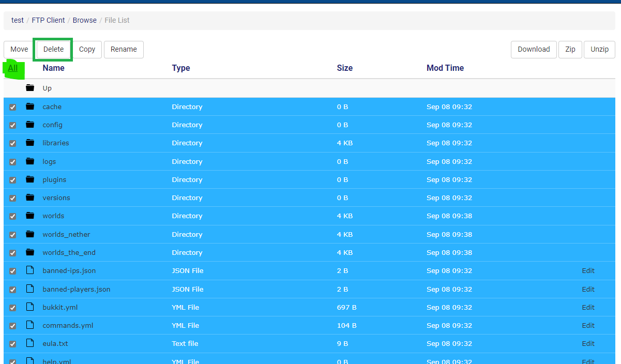Click the eula.txt file icon
621x364 pixels.
tap(30, 343)
